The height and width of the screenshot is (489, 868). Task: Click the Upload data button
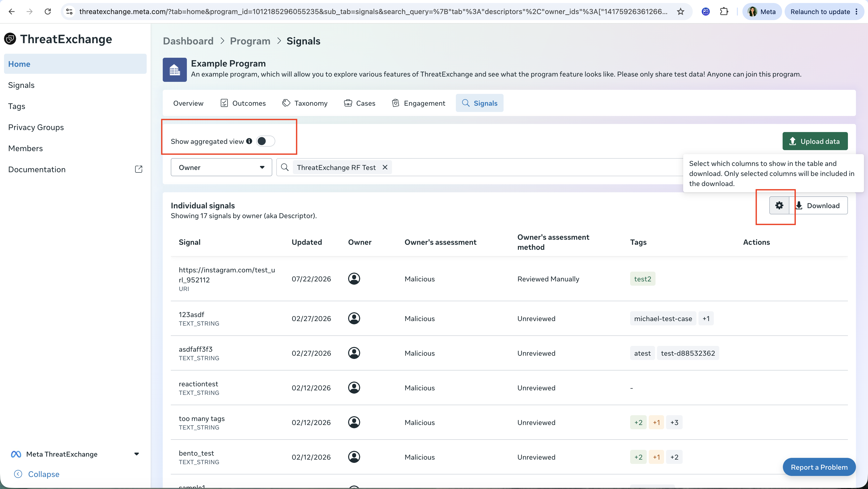click(x=815, y=141)
